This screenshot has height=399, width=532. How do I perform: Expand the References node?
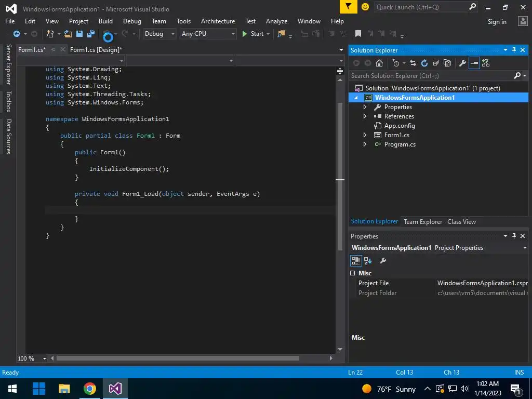(x=365, y=116)
